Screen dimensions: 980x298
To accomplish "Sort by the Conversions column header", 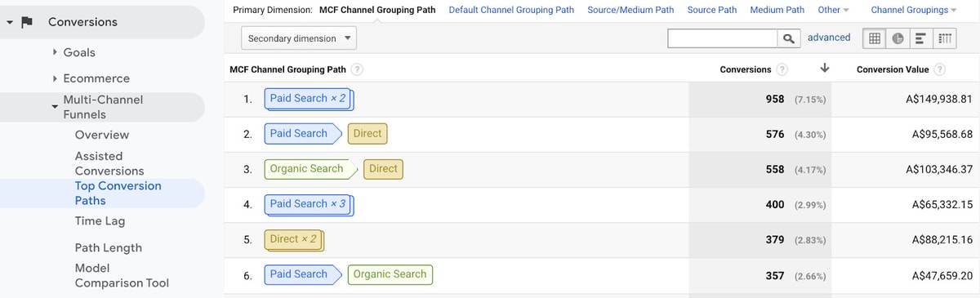I will coord(745,69).
